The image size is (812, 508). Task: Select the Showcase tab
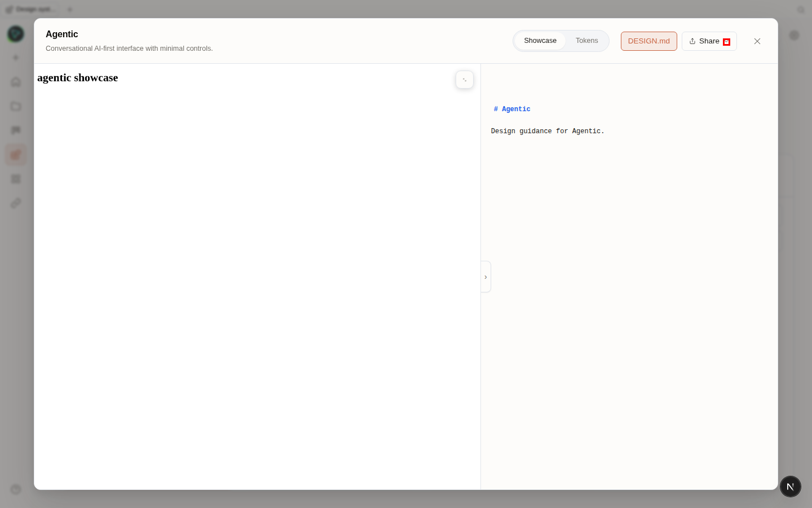tap(540, 41)
